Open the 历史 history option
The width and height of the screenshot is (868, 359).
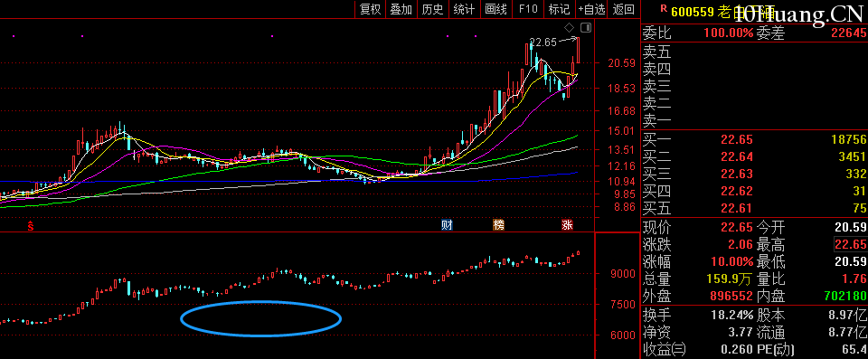tap(432, 9)
